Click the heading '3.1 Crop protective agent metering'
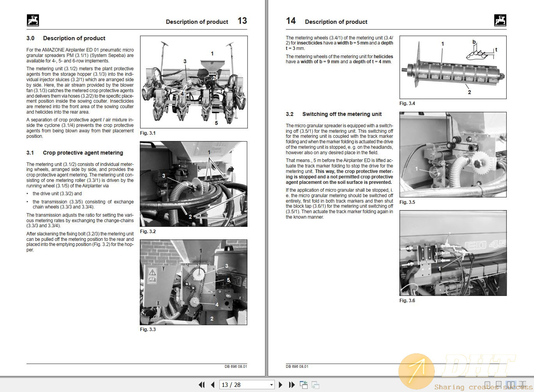 (75, 153)
